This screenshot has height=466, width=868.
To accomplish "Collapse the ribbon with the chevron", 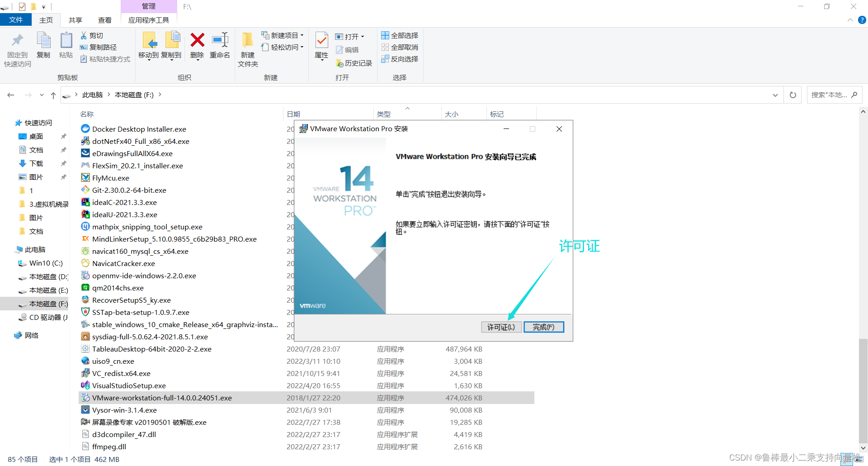I will pos(850,20).
